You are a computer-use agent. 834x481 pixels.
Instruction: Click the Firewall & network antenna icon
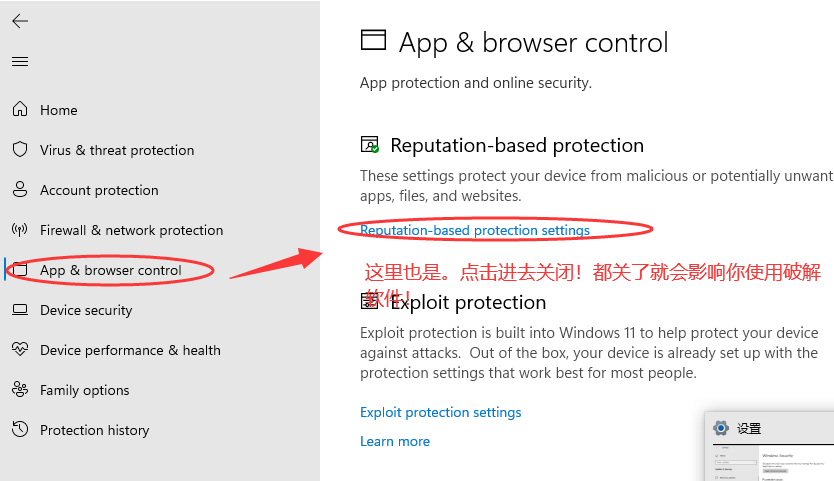[20, 230]
